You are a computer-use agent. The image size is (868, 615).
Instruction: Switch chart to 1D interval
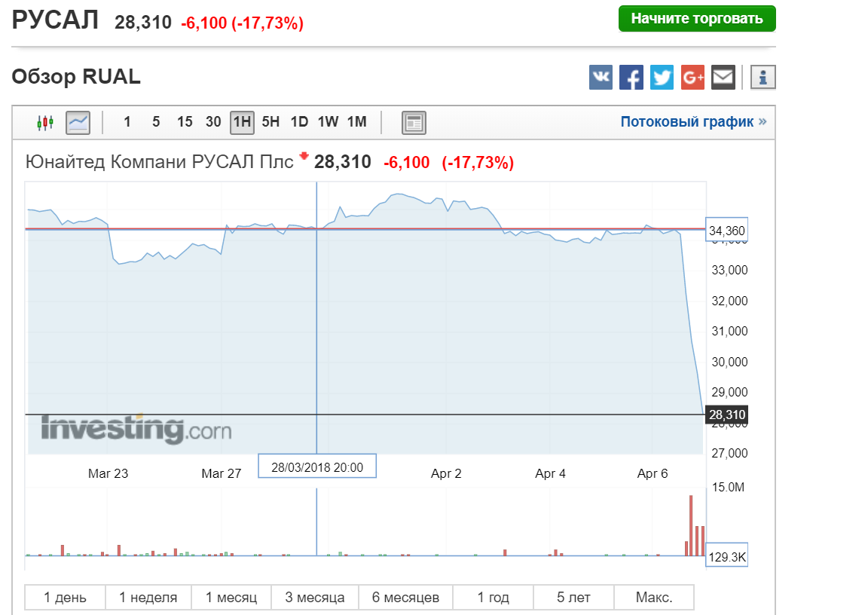coord(299,122)
